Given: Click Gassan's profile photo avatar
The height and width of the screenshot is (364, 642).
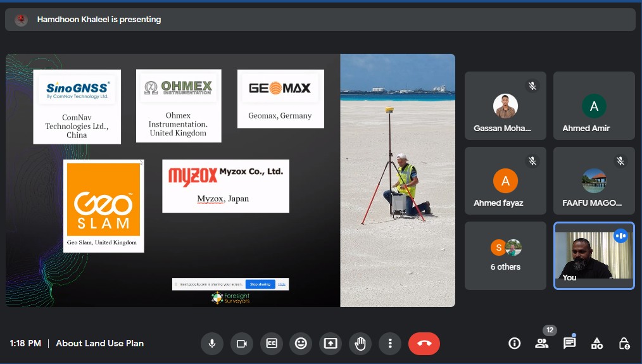Looking at the screenshot, I should pos(505,106).
